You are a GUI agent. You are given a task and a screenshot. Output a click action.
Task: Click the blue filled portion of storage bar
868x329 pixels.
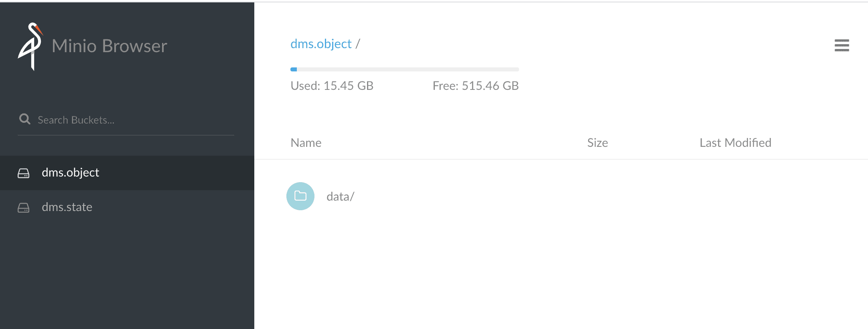[x=294, y=69]
